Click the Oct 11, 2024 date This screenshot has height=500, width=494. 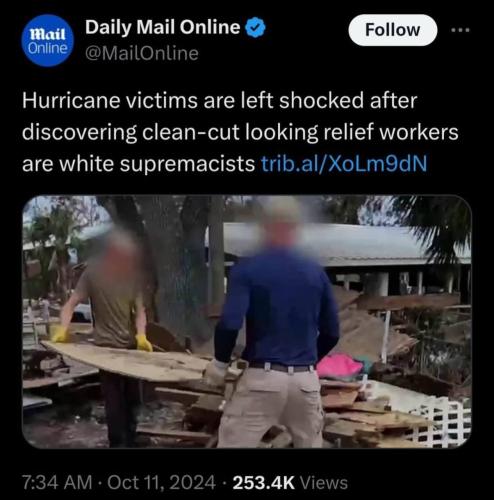click(x=162, y=482)
